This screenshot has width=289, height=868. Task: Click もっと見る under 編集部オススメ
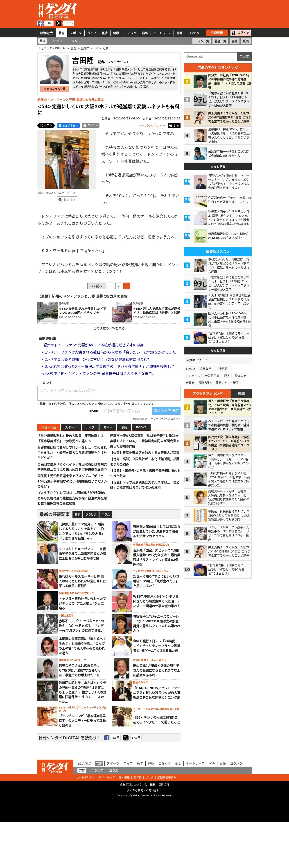pos(218,350)
